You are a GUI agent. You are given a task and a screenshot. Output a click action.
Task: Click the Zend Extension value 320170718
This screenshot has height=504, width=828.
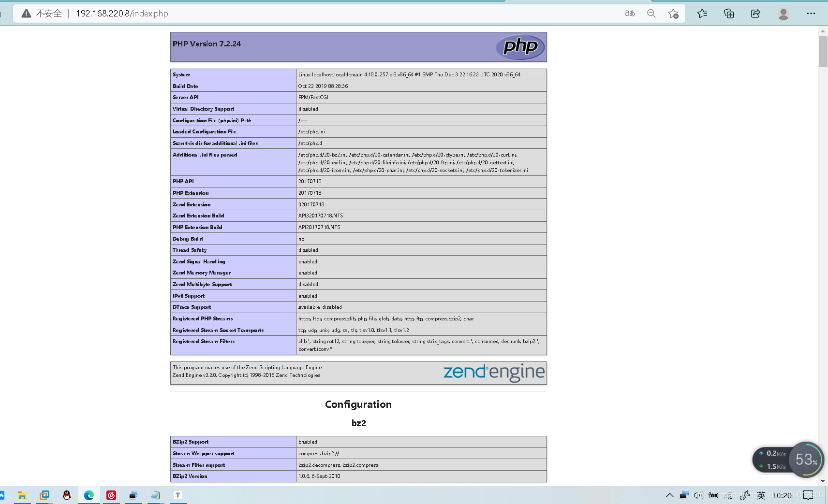click(311, 204)
